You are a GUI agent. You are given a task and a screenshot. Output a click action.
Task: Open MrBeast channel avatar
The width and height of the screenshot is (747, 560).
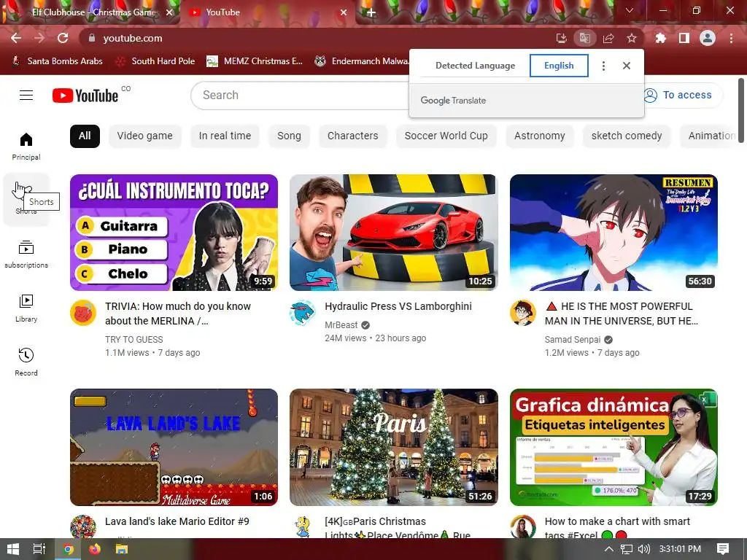click(303, 313)
